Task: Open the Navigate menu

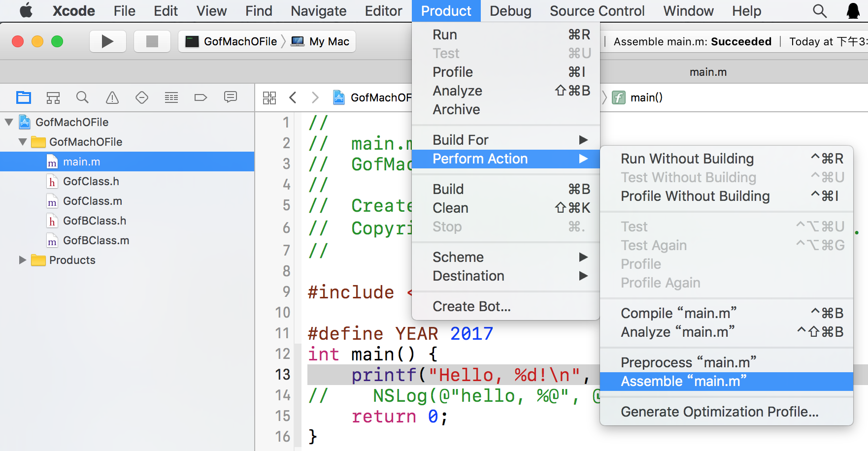Action: click(318, 11)
